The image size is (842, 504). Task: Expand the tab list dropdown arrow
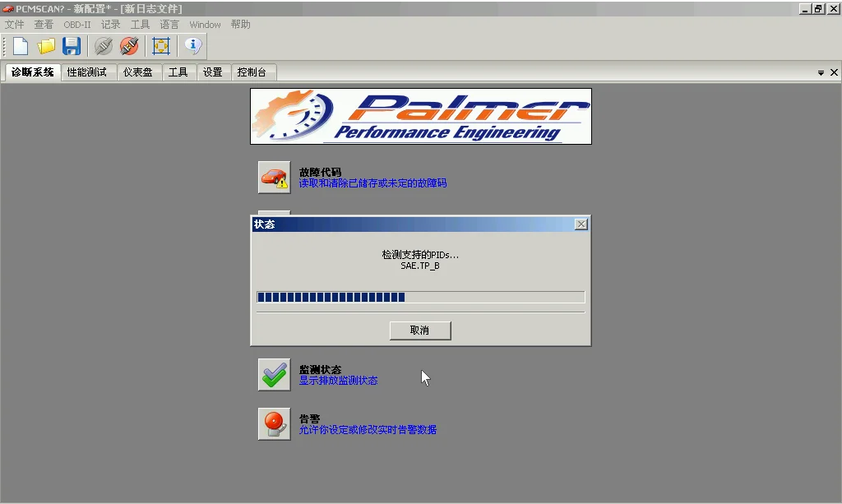[821, 72]
